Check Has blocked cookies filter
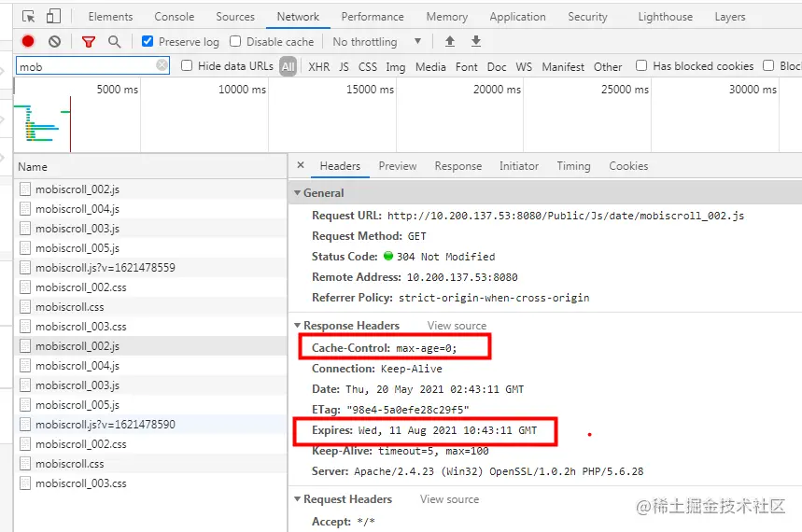Image resolution: width=802 pixels, height=532 pixels. (x=641, y=65)
